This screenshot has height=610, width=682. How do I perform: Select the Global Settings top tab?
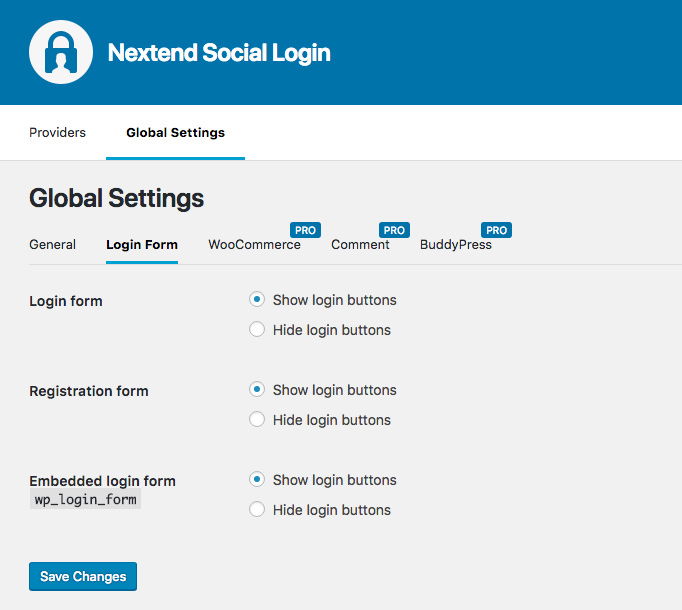(x=175, y=132)
